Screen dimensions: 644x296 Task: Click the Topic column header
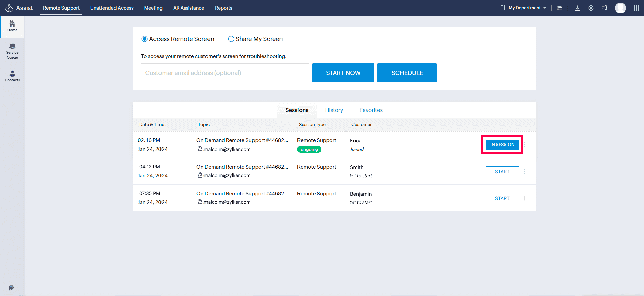(204, 124)
